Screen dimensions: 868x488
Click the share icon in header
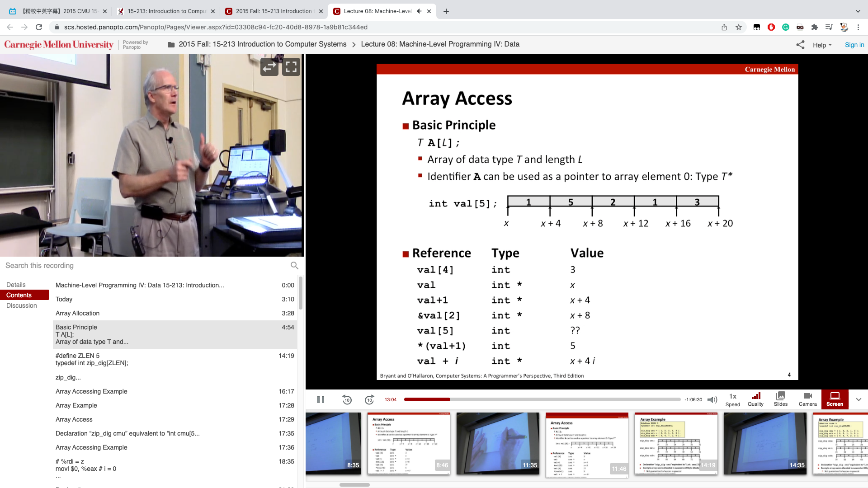click(800, 45)
